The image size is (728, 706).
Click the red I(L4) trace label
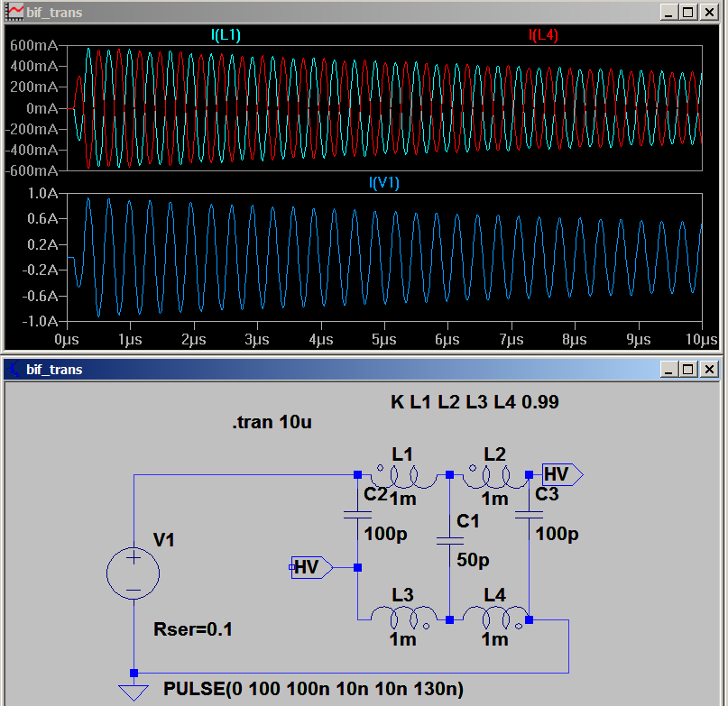(x=543, y=35)
